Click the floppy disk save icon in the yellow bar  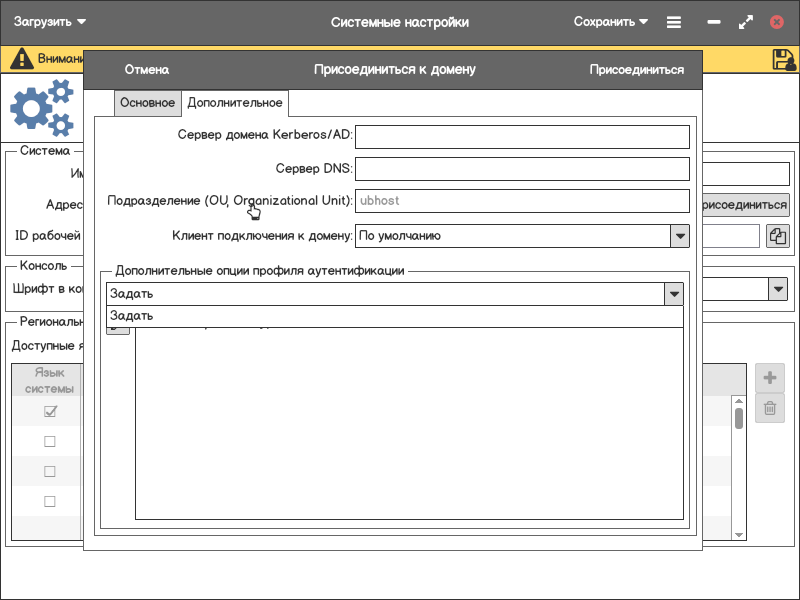(784, 60)
